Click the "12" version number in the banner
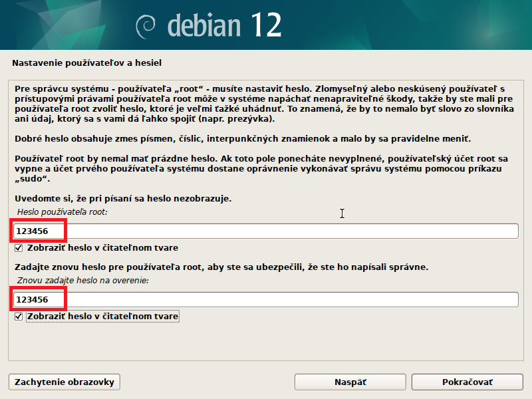 (x=265, y=25)
